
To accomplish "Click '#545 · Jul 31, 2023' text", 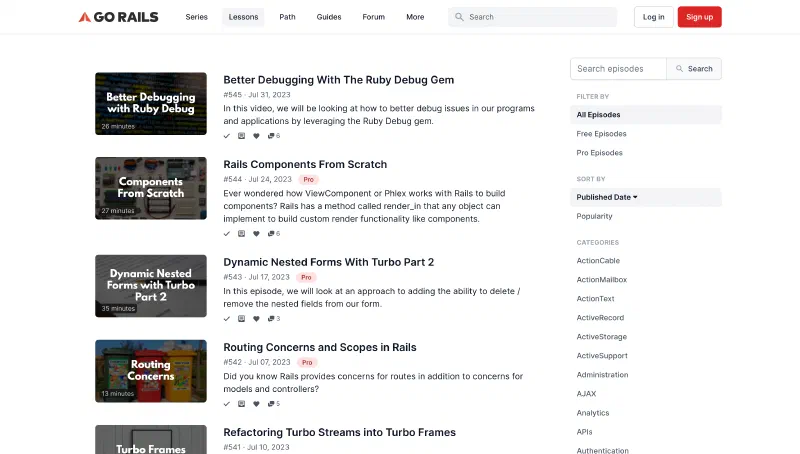I will pos(257,95).
